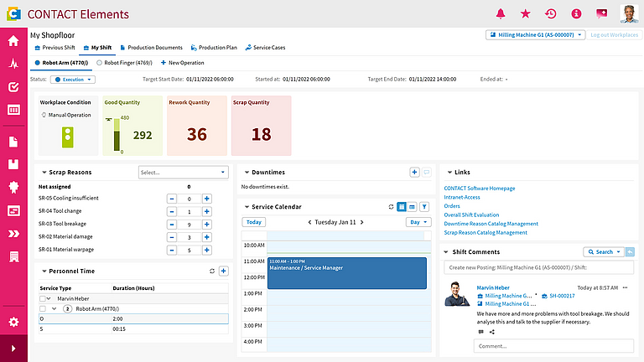Reply icon under Marvin Heber's comment

pos(481,332)
